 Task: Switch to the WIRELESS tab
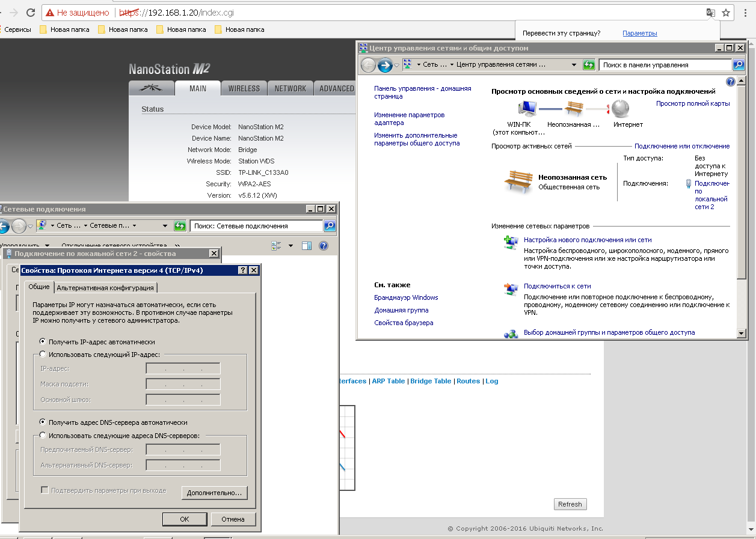pyautogui.click(x=244, y=88)
